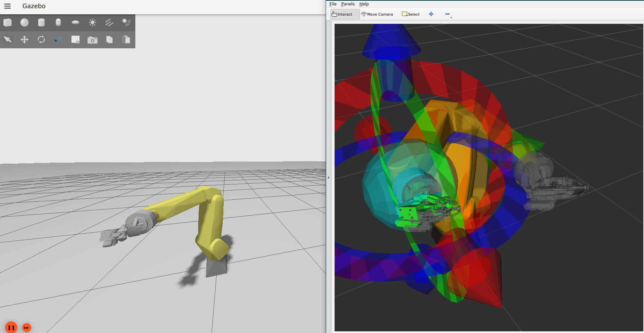The image size is (644, 333).
Task: Insert a capsule shape
Action: tap(58, 22)
